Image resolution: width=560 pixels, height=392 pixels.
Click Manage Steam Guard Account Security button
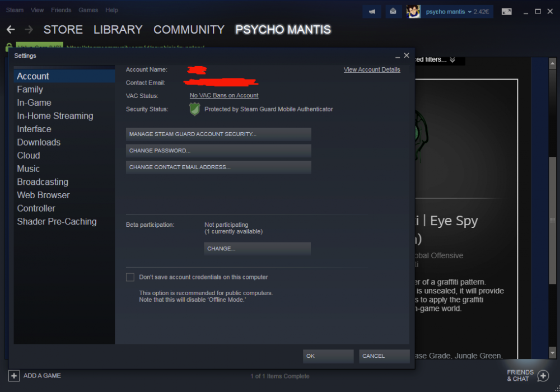[218, 134]
